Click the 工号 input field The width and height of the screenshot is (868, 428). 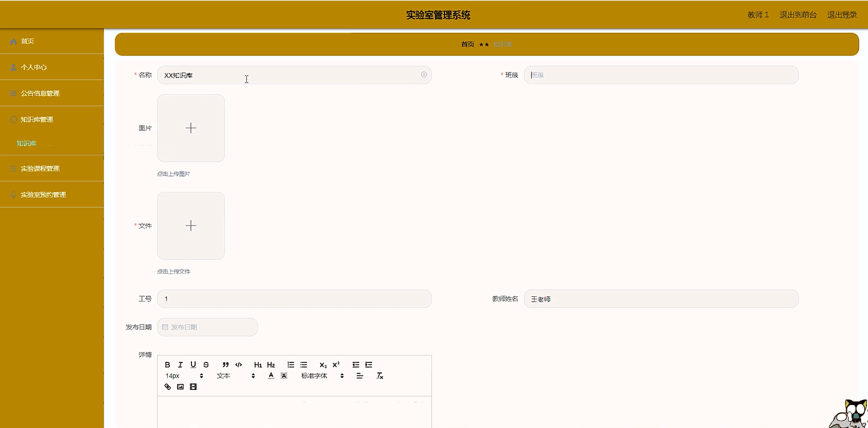point(294,299)
